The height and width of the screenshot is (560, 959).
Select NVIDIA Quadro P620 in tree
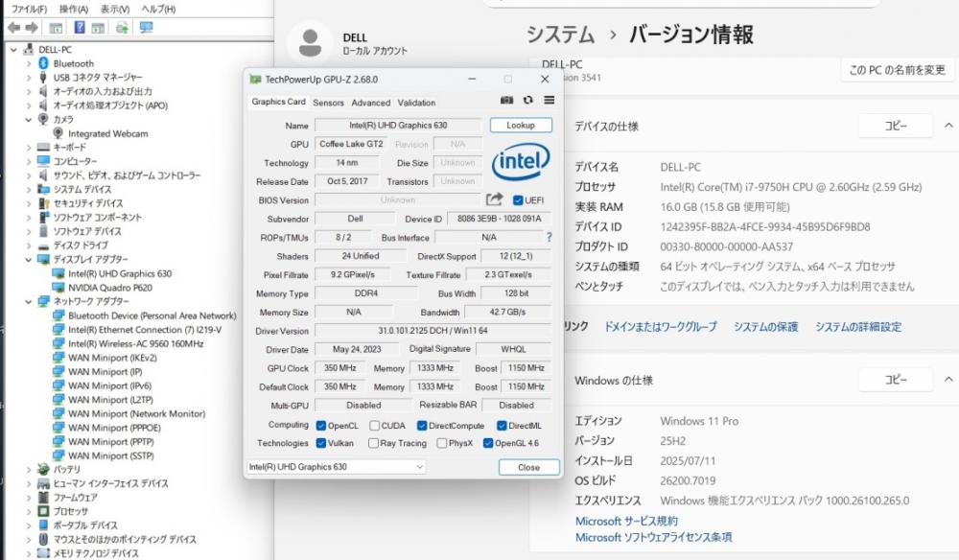[110, 288]
